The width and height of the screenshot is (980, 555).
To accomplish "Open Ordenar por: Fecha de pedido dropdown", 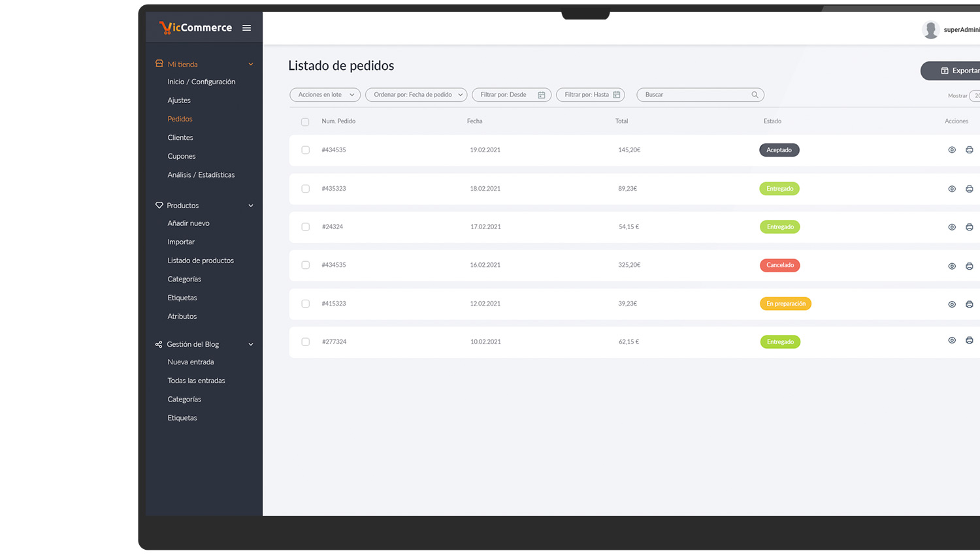I will (x=416, y=95).
